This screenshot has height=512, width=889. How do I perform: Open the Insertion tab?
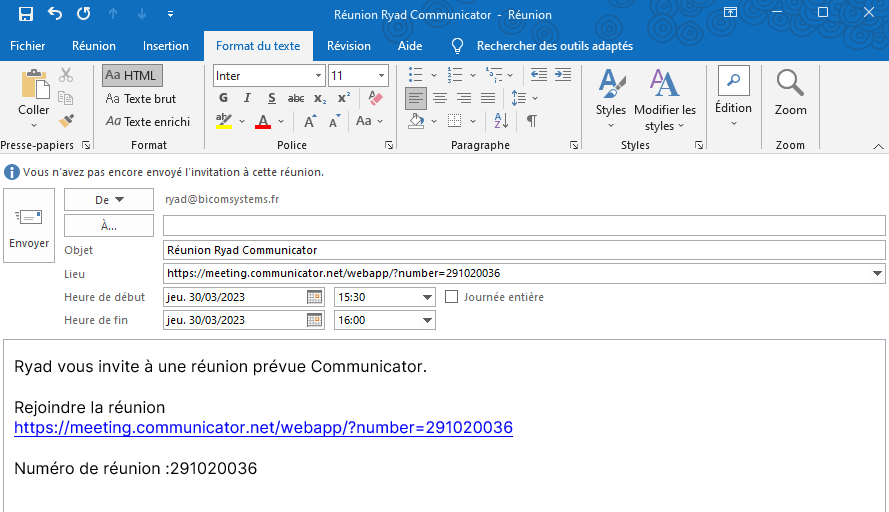(x=166, y=46)
